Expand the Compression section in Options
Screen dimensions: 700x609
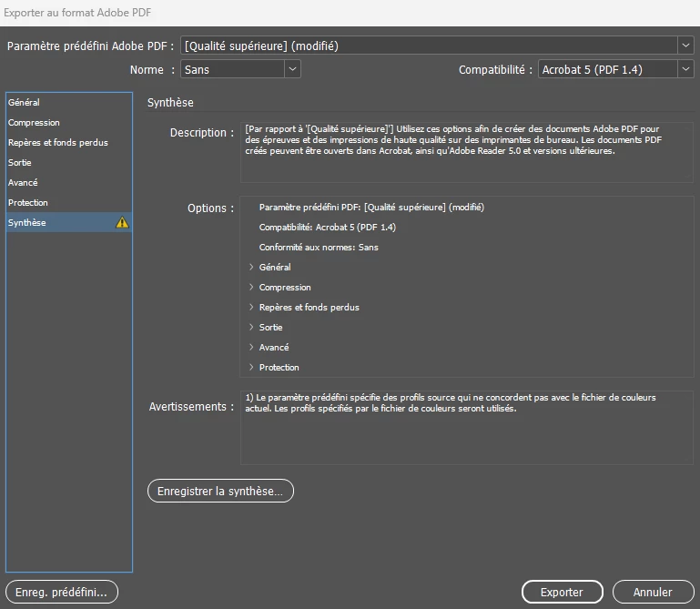(251, 287)
